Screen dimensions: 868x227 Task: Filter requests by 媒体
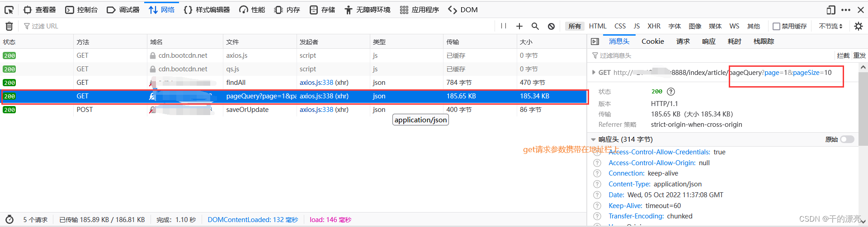point(715,26)
